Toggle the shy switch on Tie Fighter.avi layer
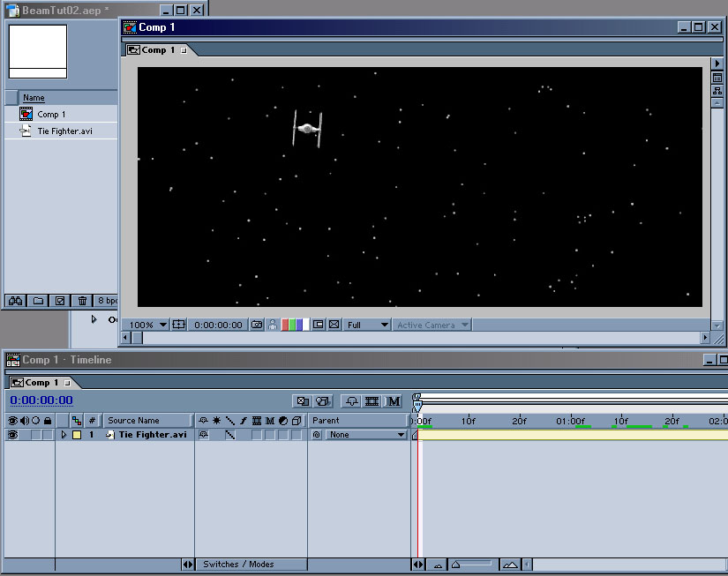 [204, 435]
